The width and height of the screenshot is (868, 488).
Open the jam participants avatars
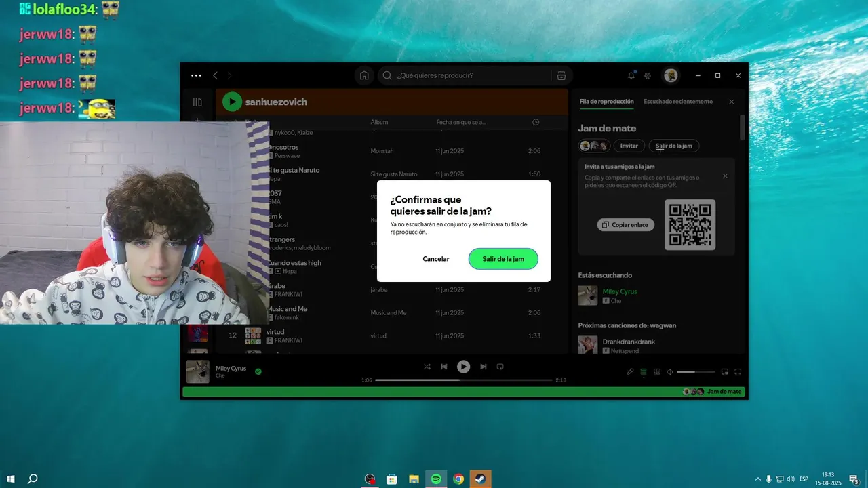pyautogui.click(x=594, y=146)
